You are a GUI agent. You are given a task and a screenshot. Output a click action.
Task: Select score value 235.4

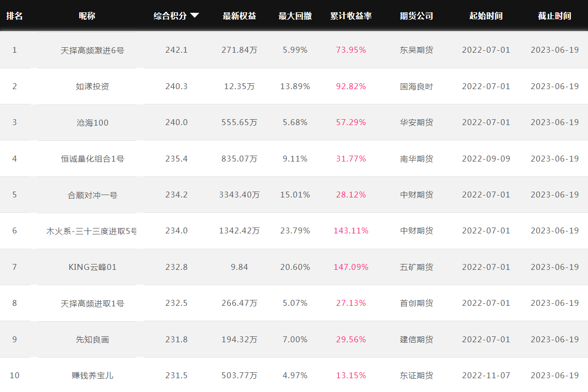click(176, 159)
